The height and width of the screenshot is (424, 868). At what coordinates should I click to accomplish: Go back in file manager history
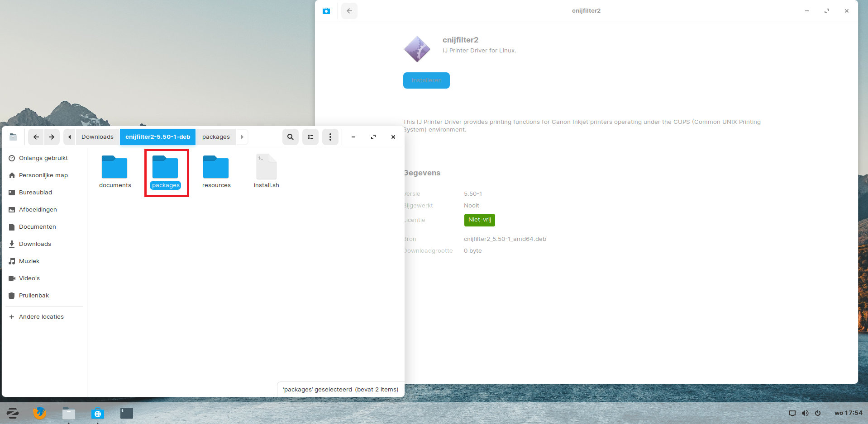(36, 137)
